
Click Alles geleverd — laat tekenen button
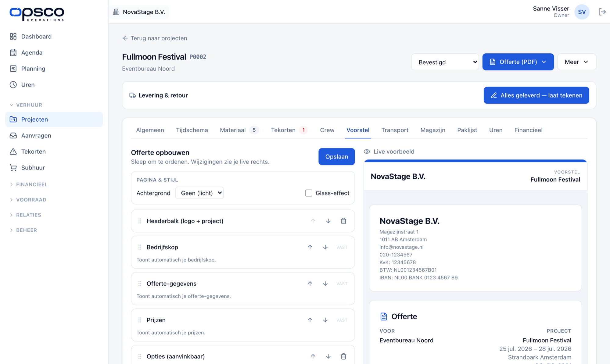pos(536,95)
